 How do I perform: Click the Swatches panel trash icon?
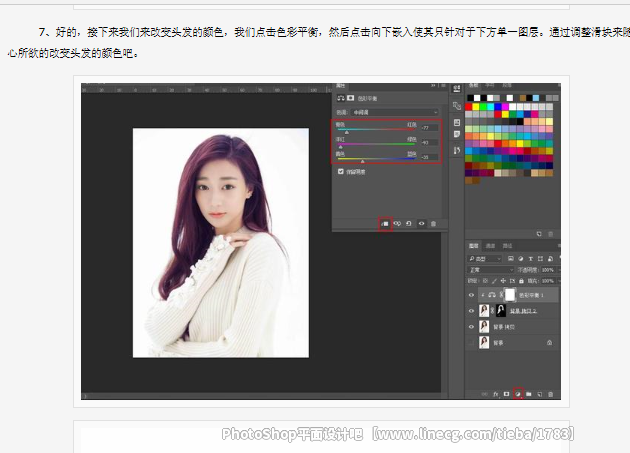[x=551, y=234]
